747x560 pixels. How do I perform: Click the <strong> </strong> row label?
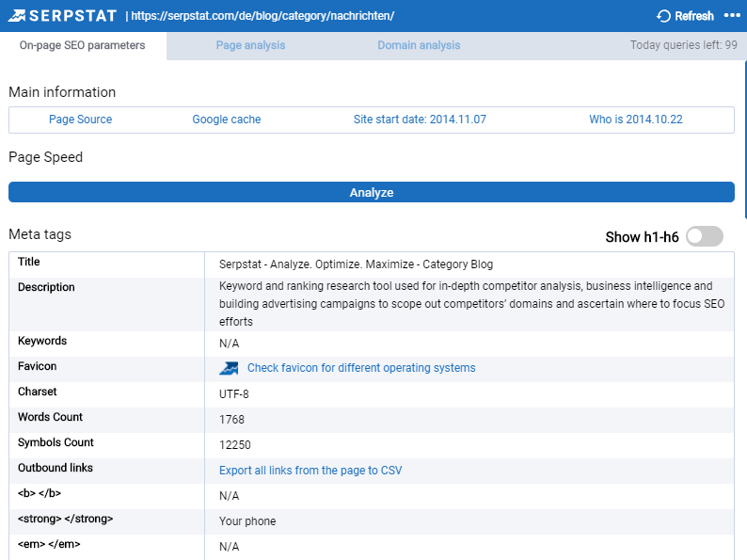point(65,519)
